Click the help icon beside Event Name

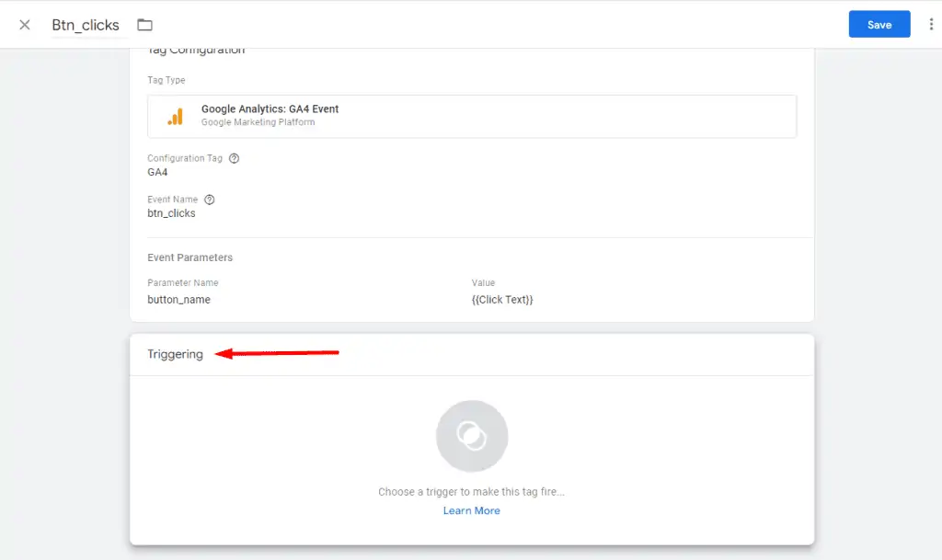209,199
